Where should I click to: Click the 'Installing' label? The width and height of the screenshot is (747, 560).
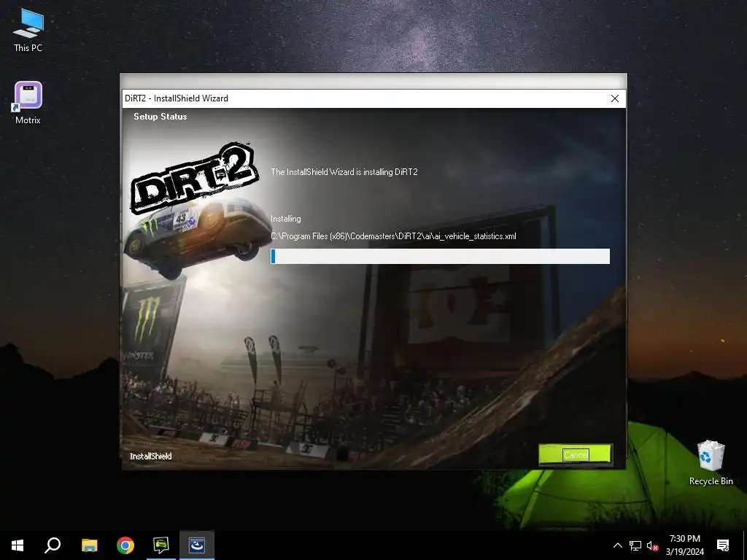[286, 219]
